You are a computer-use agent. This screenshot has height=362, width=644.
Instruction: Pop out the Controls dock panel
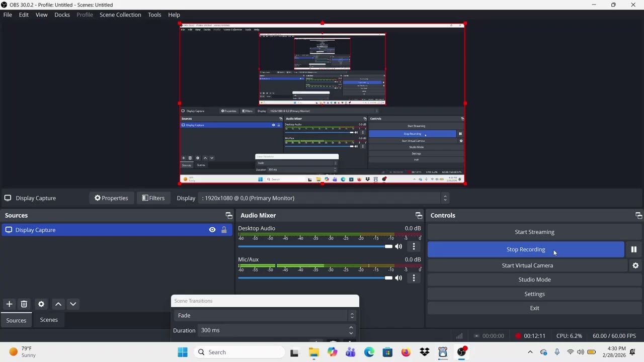[638, 215]
